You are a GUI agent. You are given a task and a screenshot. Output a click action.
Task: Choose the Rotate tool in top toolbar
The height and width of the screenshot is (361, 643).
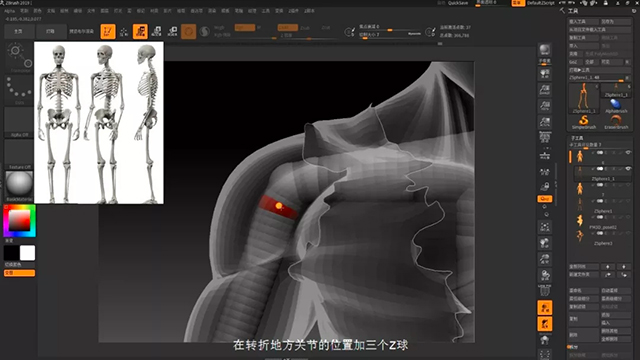[x=173, y=32]
